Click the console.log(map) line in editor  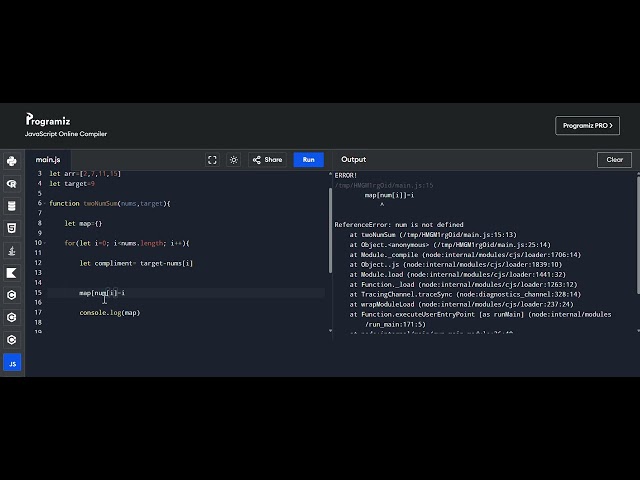[110, 313]
